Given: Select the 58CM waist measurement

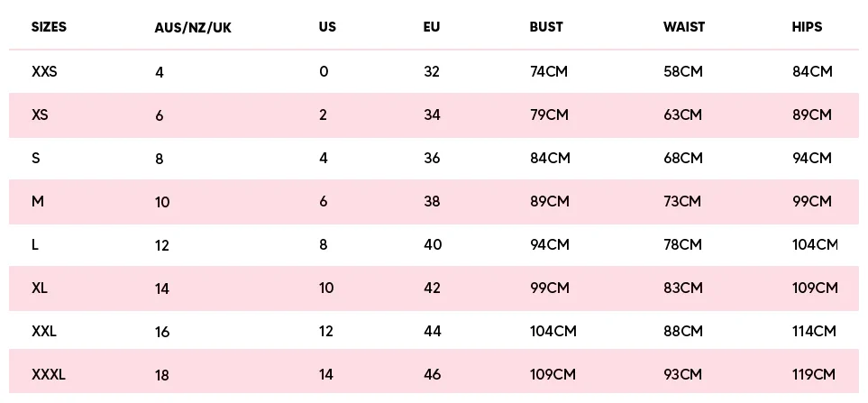Looking at the screenshot, I should (683, 71).
